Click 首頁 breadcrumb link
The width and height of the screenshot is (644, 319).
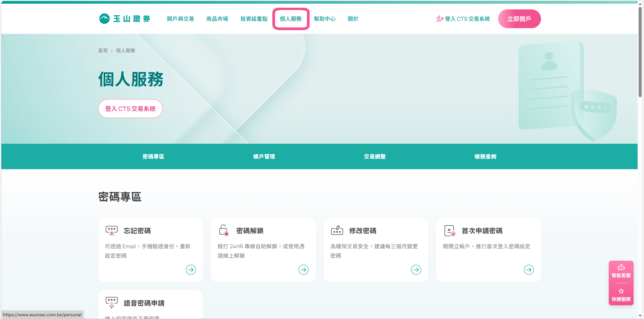tap(103, 51)
